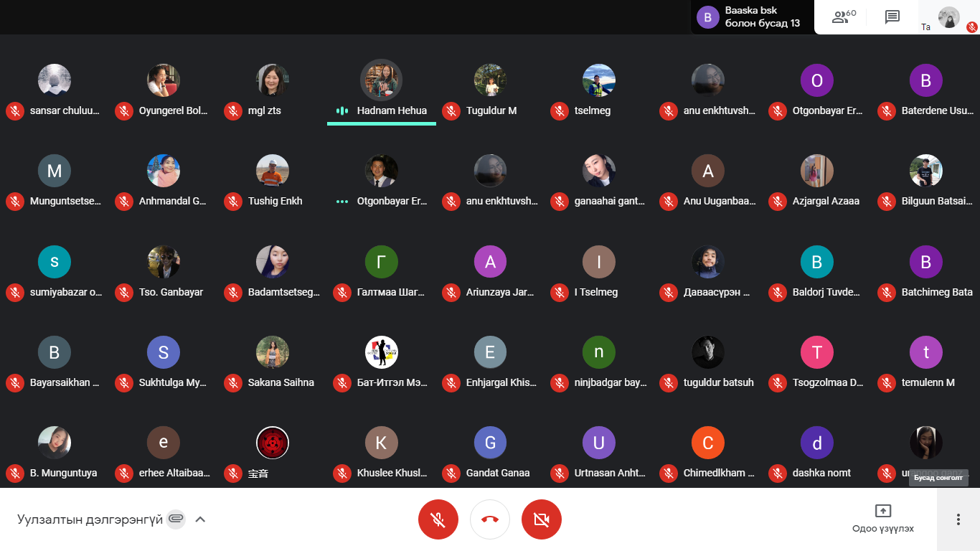Click the purple O avatar of Otgonbayar
This screenshot has width=980, height=551.
pos(817,80)
